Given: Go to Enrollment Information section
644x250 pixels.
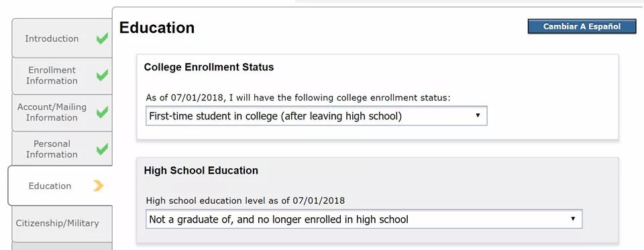Looking at the screenshot, I should 62,76.
